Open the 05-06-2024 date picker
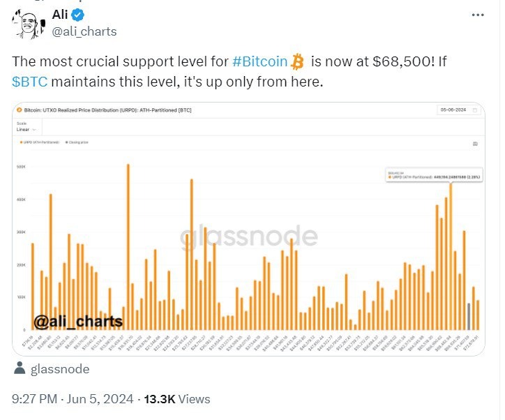The width and height of the screenshot is (505, 420). (x=454, y=110)
